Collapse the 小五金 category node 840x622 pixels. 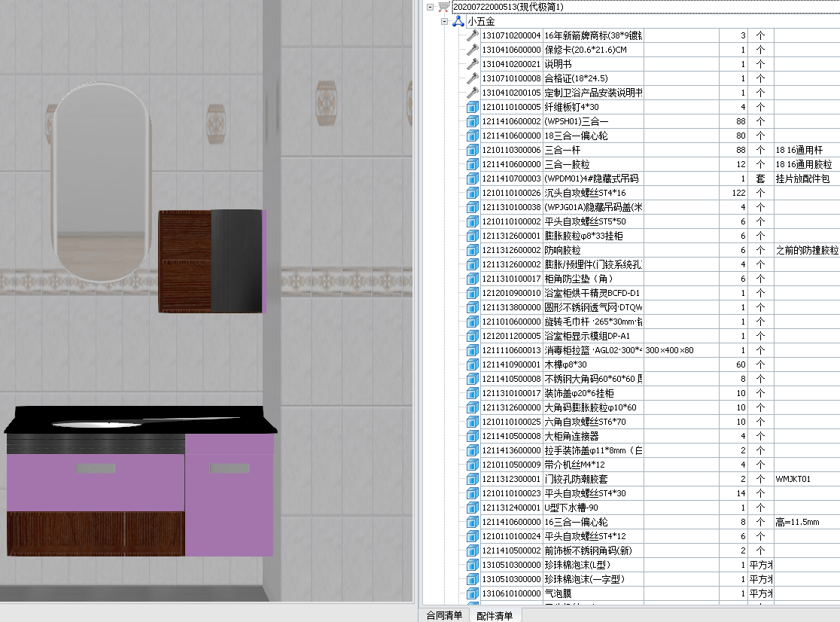445,22
